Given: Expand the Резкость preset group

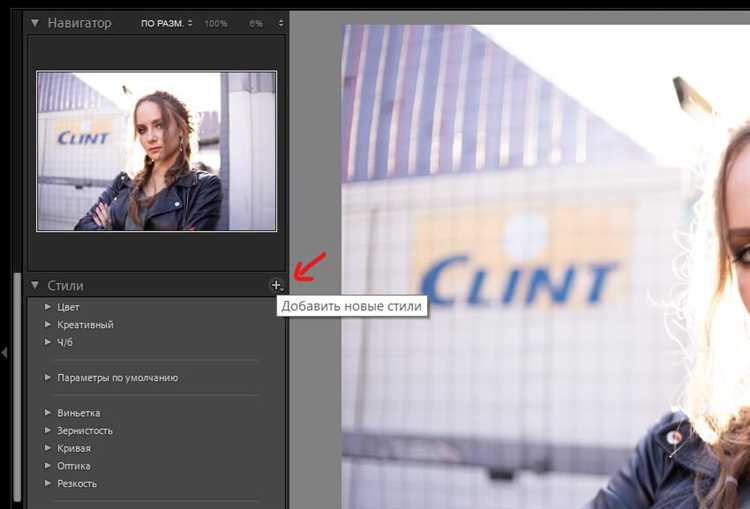Looking at the screenshot, I should click(x=48, y=483).
